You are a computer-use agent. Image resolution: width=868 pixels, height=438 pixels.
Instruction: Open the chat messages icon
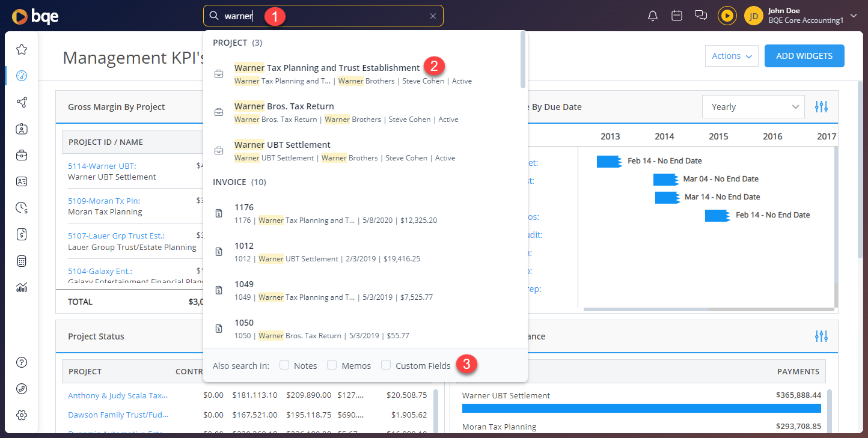click(x=700, y=16)
